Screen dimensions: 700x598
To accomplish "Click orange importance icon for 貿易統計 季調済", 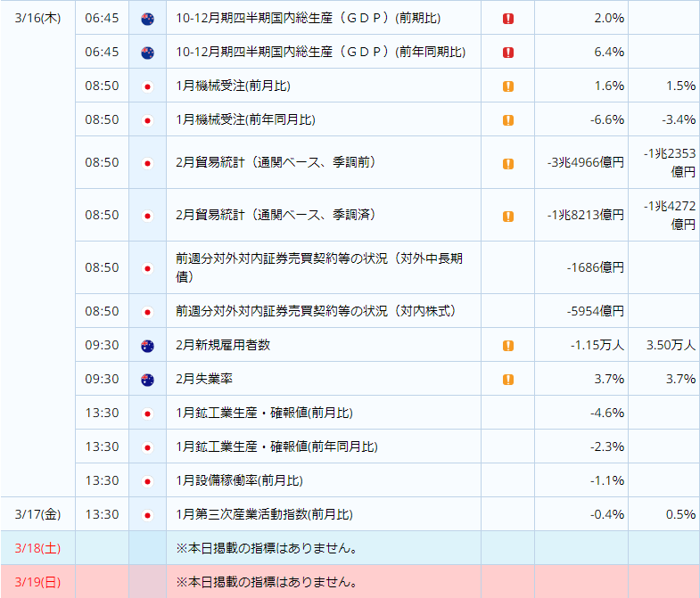I will point(508,216).
